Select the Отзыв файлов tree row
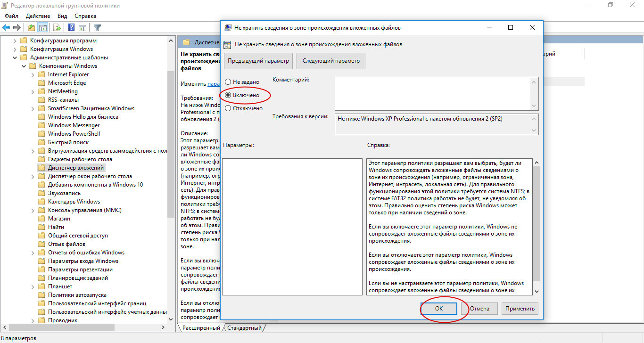 pyautogui.click(x=66, y=244)
